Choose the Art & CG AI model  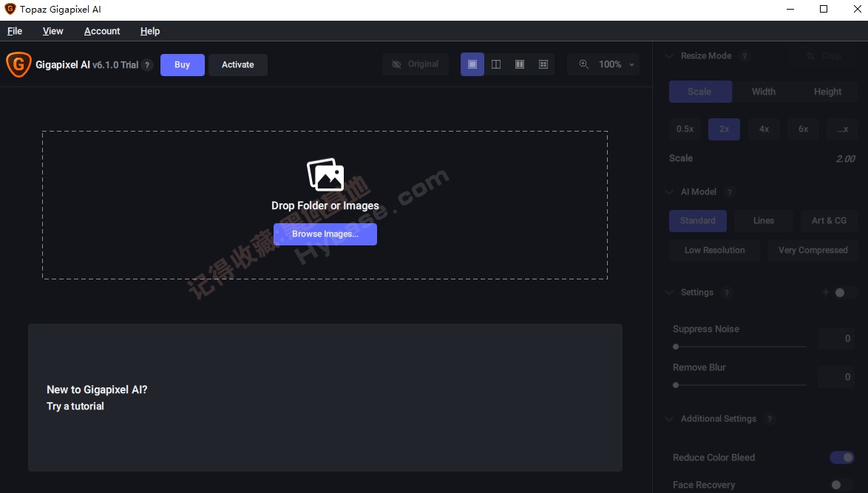click(x=829, y=221)
